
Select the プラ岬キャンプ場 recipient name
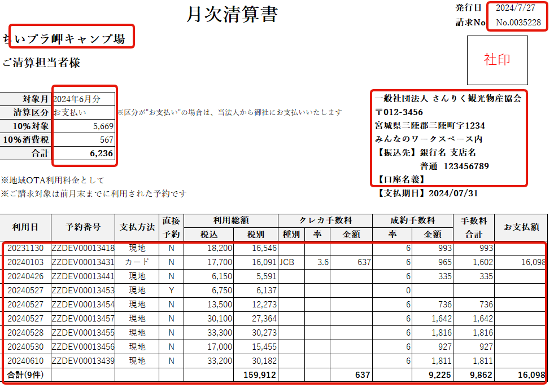[76, 39]
